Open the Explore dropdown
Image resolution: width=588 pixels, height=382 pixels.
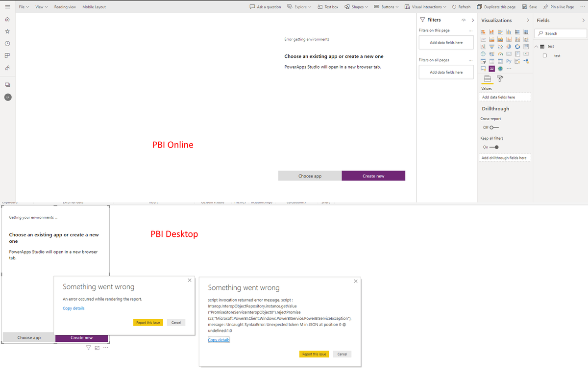click(300, 7)
